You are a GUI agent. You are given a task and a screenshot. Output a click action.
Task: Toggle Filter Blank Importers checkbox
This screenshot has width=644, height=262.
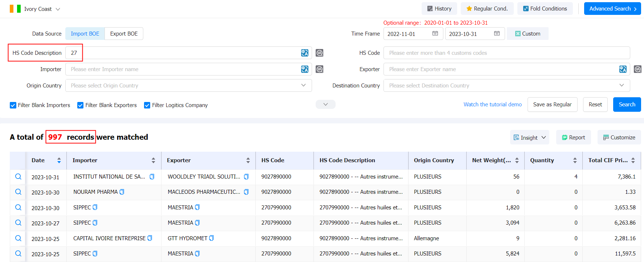click(x=13, y=105)
